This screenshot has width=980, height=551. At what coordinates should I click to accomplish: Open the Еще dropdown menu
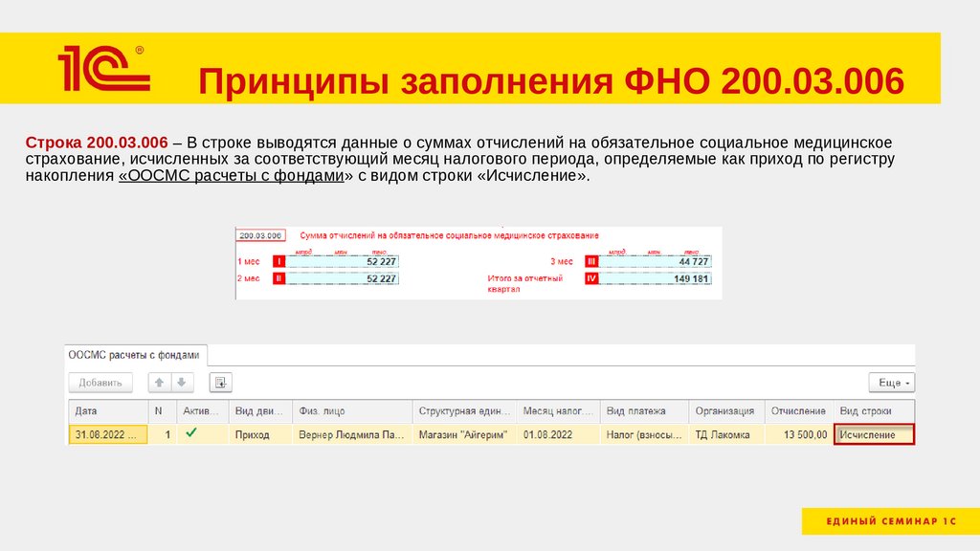tap(891, 383)
